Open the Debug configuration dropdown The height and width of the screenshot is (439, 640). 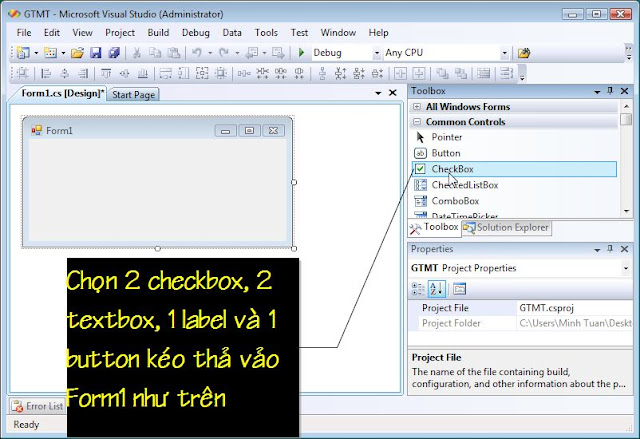pos(377,53)
